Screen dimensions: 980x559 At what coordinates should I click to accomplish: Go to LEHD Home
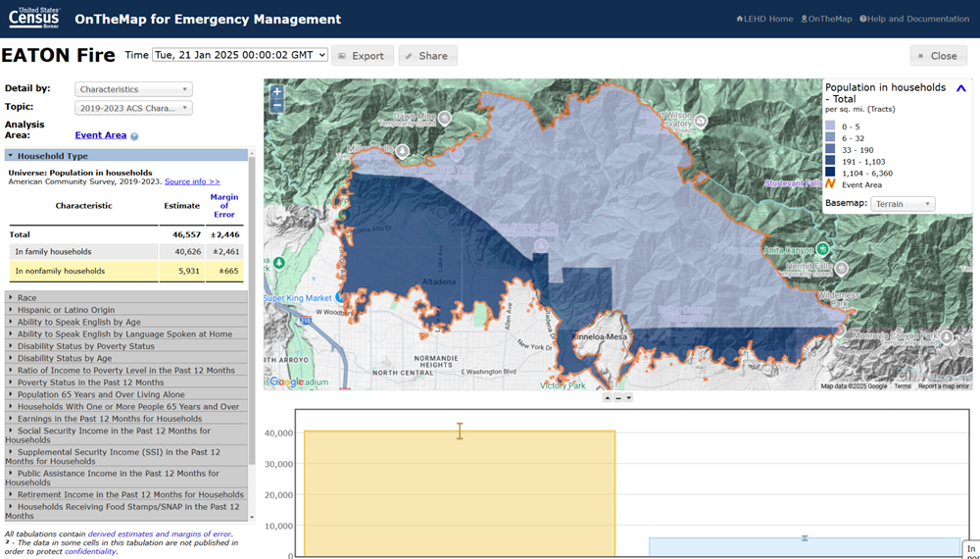click(x=764, y=19)
